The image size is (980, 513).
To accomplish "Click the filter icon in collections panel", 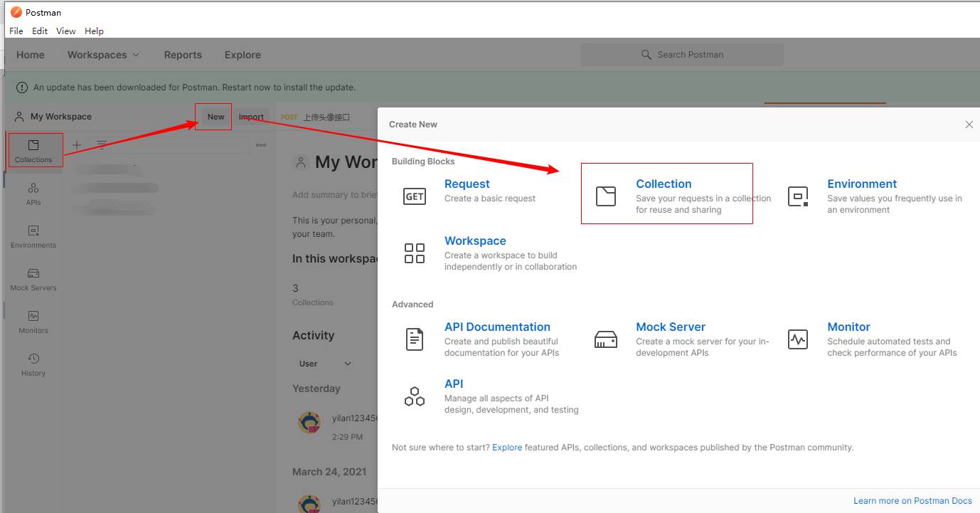I will point(101,145).
